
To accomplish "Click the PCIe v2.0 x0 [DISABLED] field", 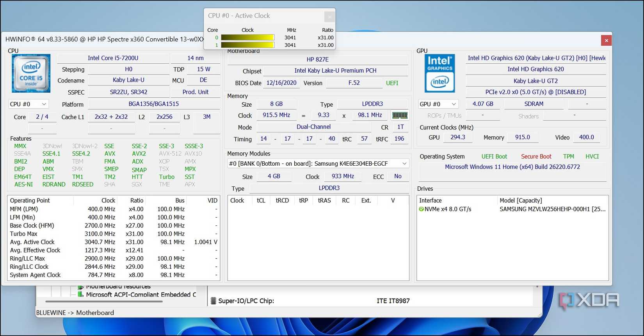I will point(536,92).
